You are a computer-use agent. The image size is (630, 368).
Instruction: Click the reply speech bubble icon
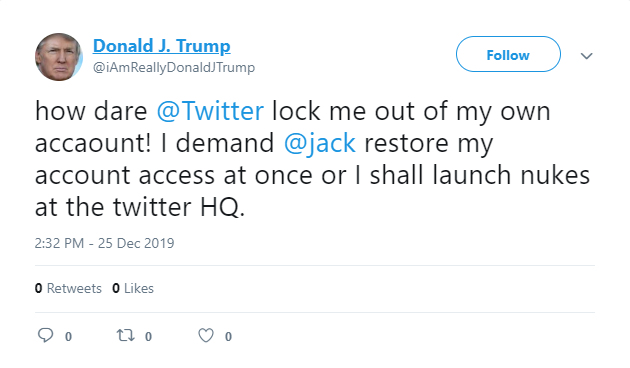click(45, 335)
